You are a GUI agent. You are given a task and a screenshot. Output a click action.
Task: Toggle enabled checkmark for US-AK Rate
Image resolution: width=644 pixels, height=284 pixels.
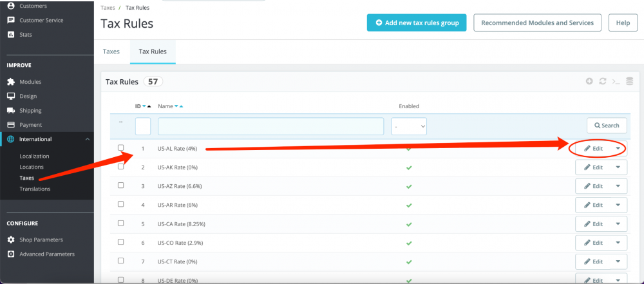click(x=409, y=167)
